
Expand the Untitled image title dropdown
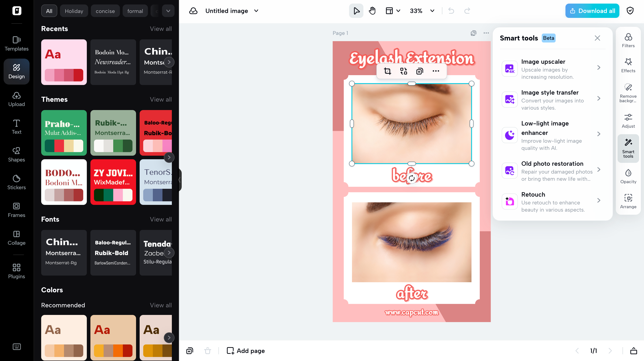pyautogui.click(x=256, y=11)
